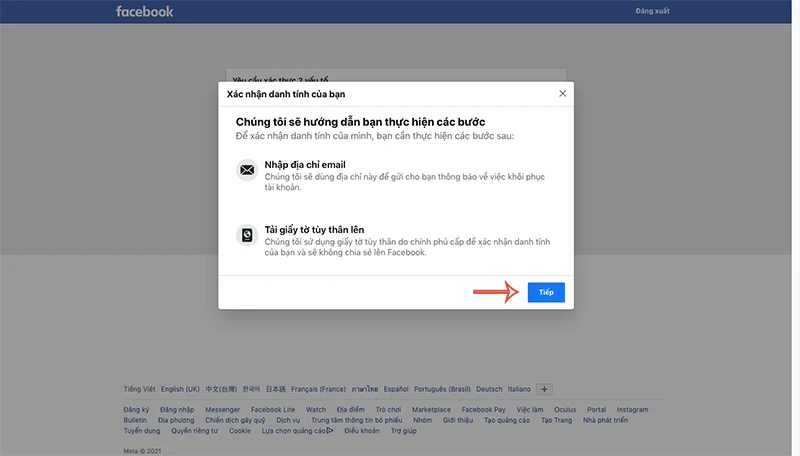Screen dimensions: 800x456
Task: Click the ID document icon
Action: pyautogui.click(x=247, y=235)
